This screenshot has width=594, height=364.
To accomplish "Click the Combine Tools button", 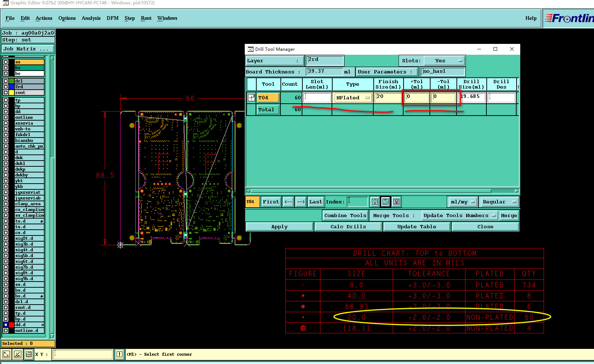I will (x=345, y=216).
